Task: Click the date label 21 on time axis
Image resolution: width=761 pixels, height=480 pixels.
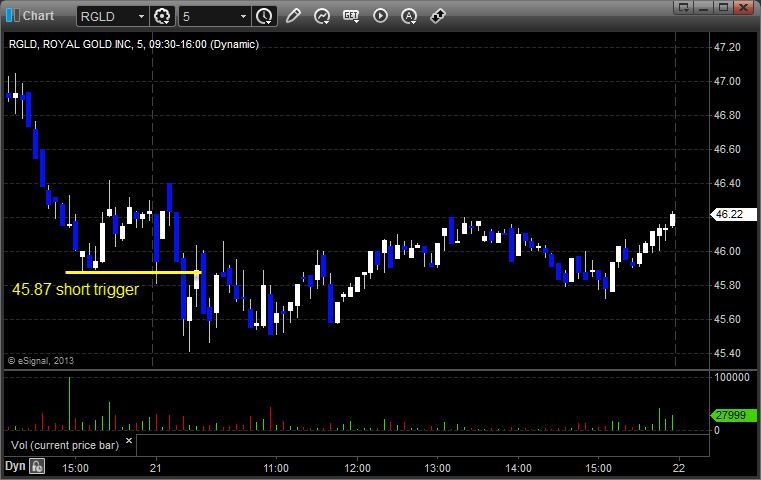Action: click(x=155, y=468)
